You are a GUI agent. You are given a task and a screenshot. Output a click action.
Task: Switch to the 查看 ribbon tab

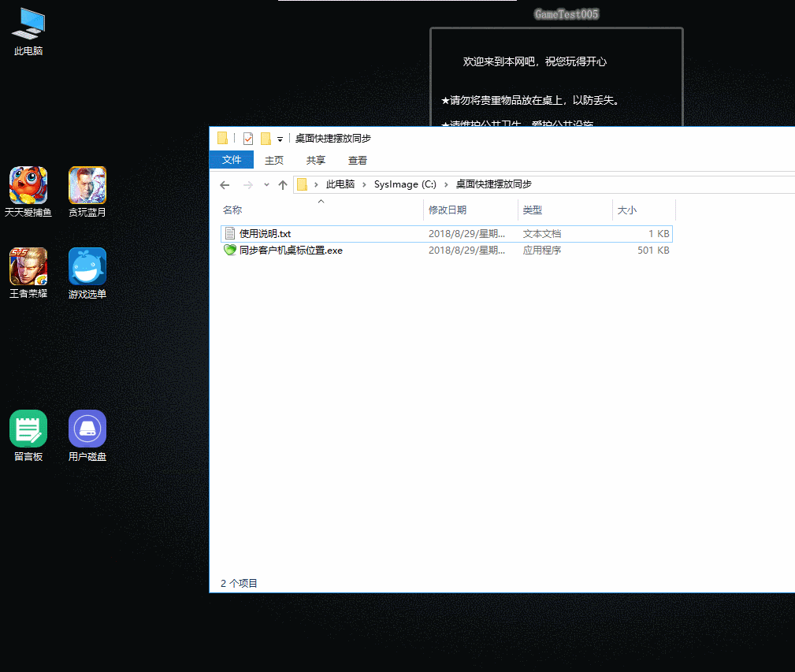(358, 160)
